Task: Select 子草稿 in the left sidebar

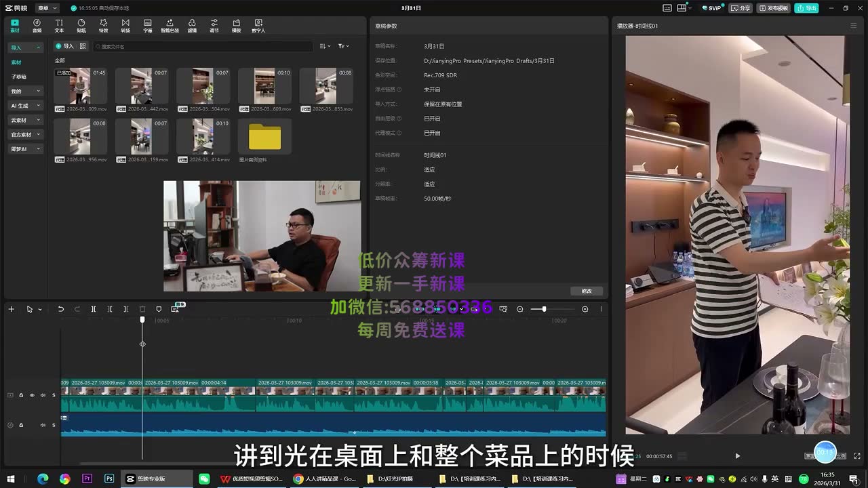Action: coord(18,77)
